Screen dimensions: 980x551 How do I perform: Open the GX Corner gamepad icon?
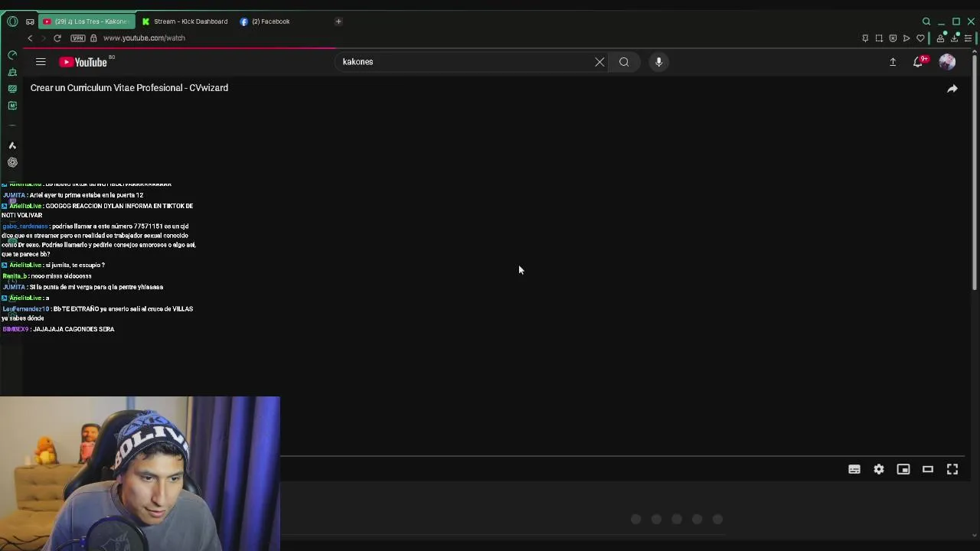30,21
